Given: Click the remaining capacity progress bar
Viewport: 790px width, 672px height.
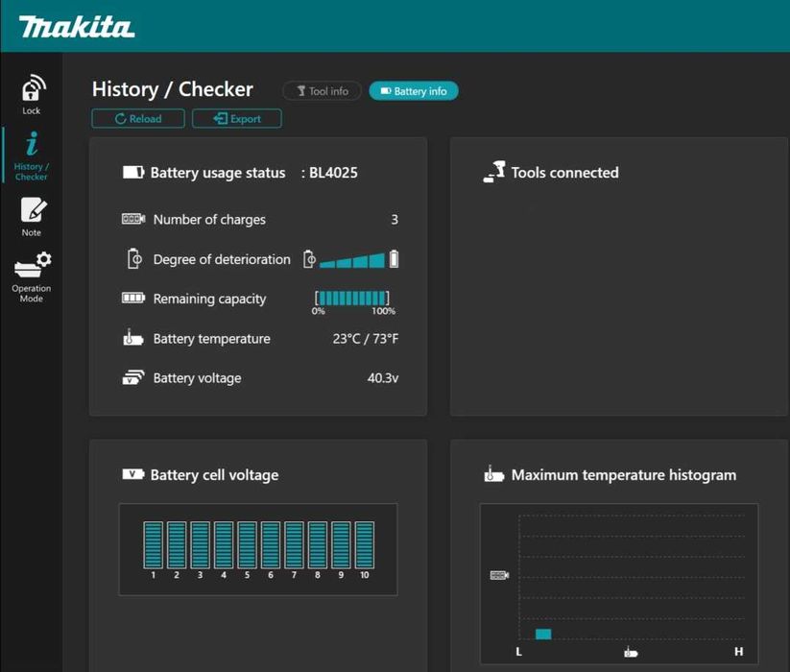Looking at the screenshot, I should (x=352, y=299).
